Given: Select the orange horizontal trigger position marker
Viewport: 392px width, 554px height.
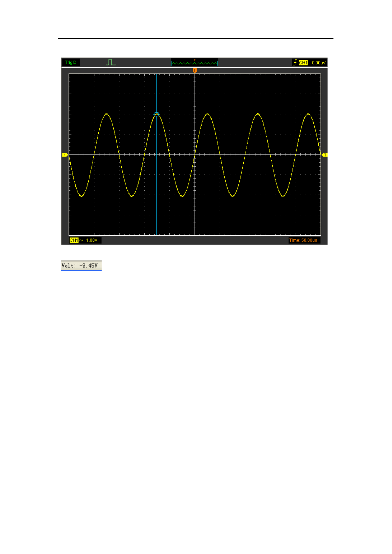Looking at the screenshot, I should click(x=195, y=71).
